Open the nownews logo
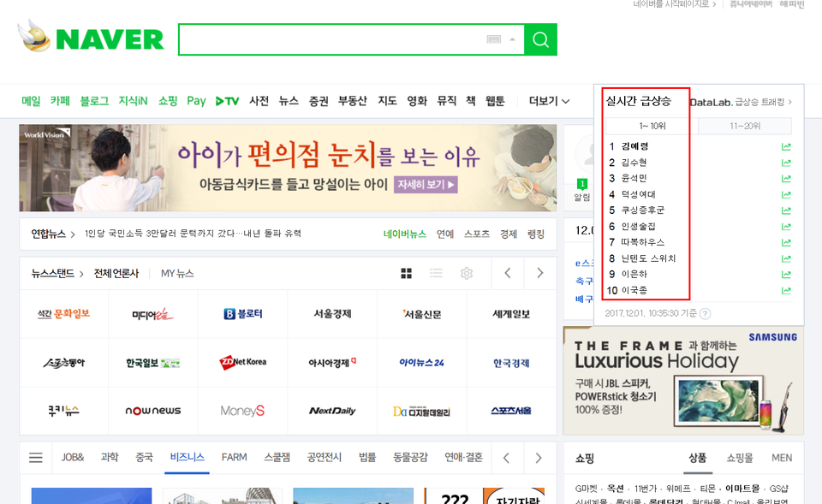Image resolution: width=822 pixels, height=504 pixels. click(x=153, y=411)
